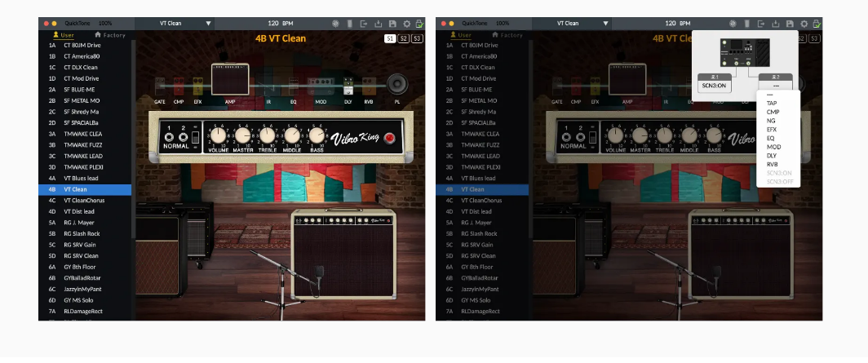Click the MIDDLE knob on left window amp
868x363 pixels.
point(292,135)
